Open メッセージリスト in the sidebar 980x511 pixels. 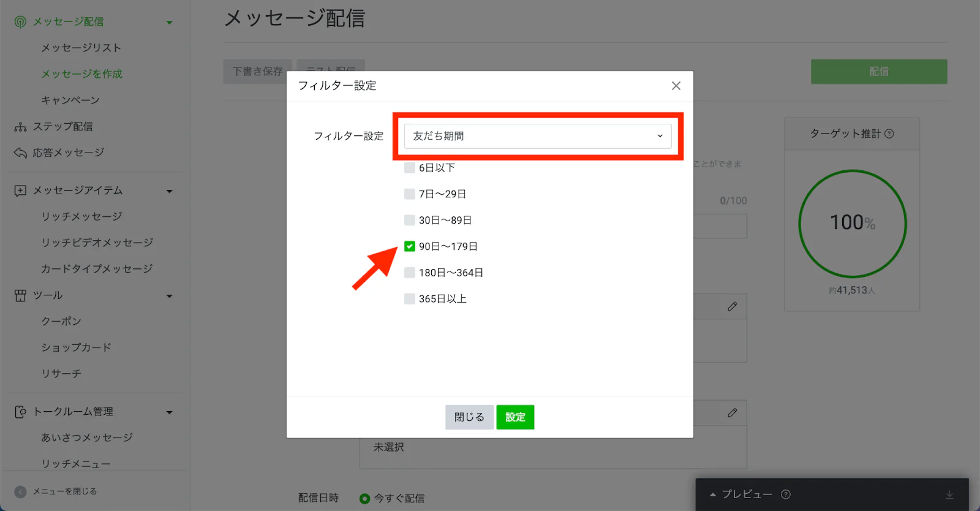[81, 48]
